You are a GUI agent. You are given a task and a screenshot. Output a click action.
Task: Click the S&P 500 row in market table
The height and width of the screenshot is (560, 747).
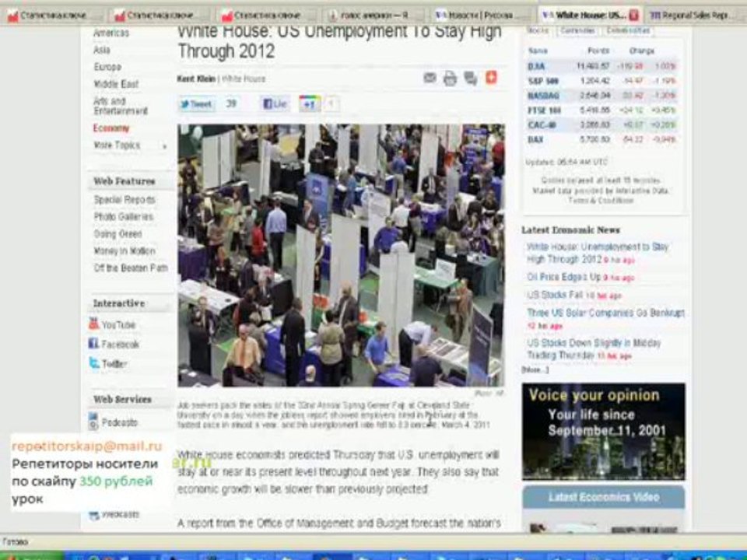pos(602,81)
